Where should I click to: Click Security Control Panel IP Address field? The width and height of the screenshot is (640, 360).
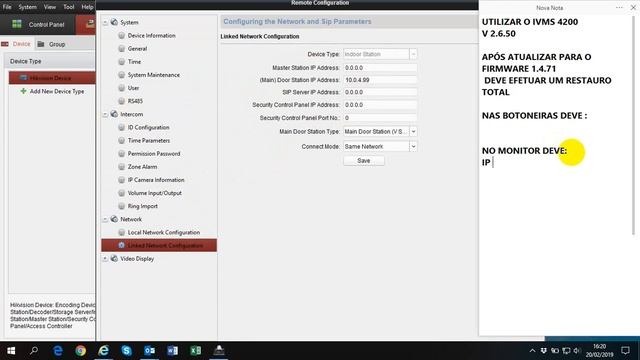(x=380, y=105)
